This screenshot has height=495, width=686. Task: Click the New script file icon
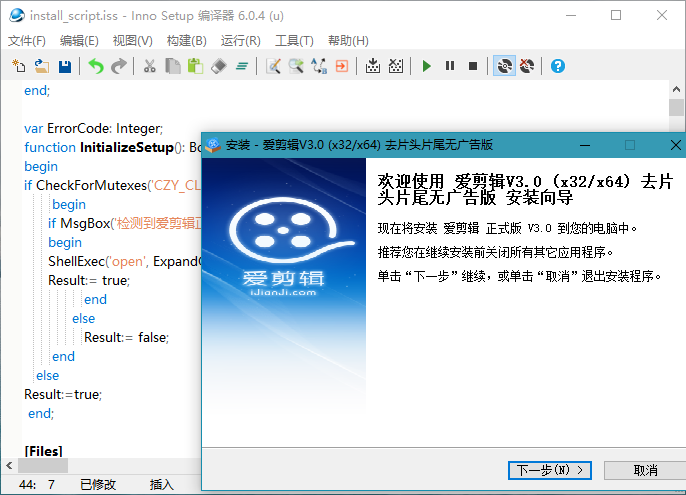[18, 66]
